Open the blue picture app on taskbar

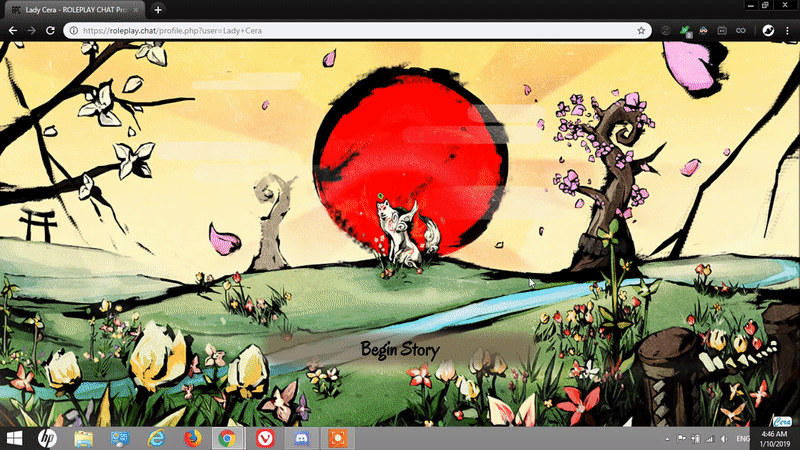point(120,438)
